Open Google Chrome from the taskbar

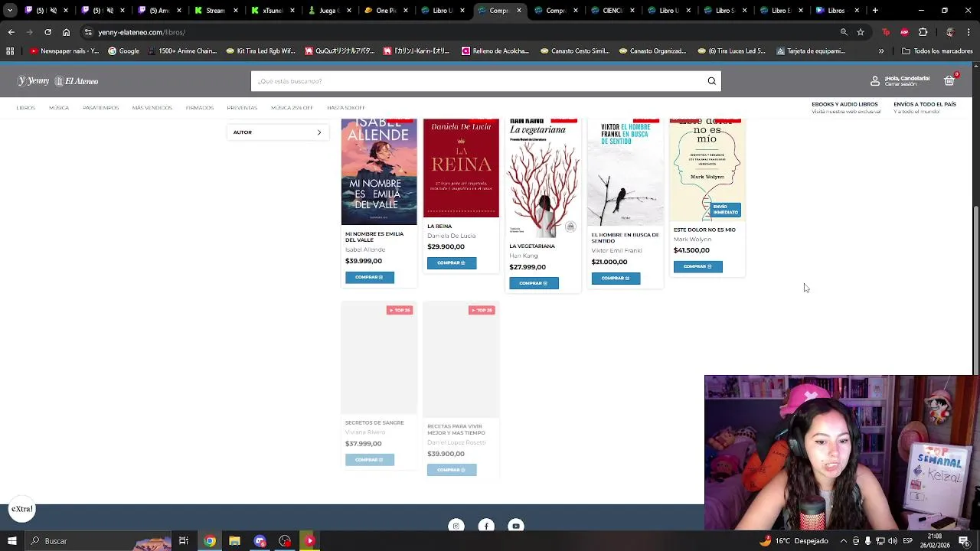click(x=210, y=541)
